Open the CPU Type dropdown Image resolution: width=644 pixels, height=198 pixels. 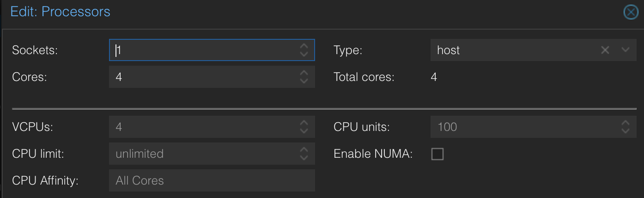[x=626, y=50]
